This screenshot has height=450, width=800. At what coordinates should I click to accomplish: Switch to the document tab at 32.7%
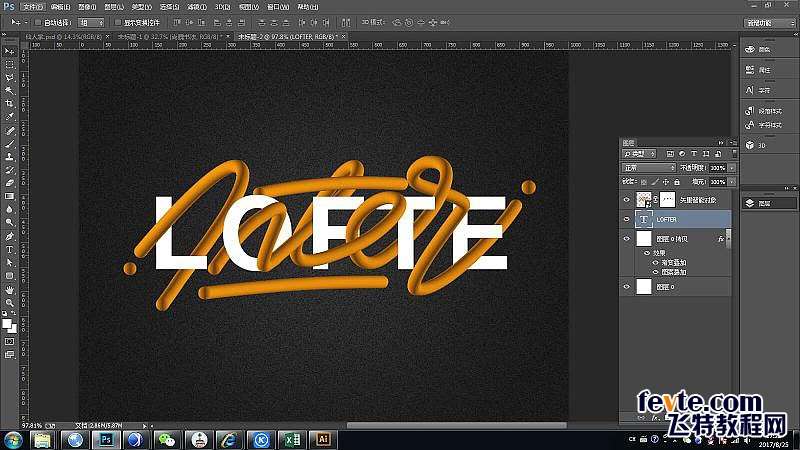coord(168,37)
